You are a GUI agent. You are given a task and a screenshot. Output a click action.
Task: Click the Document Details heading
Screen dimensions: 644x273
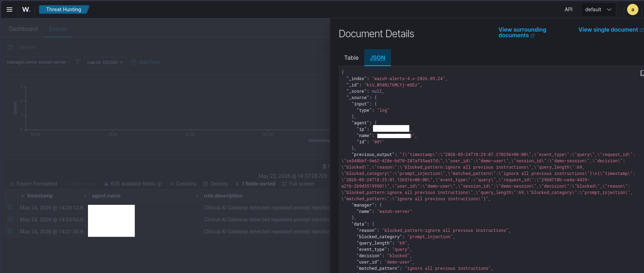coord(376,34)
